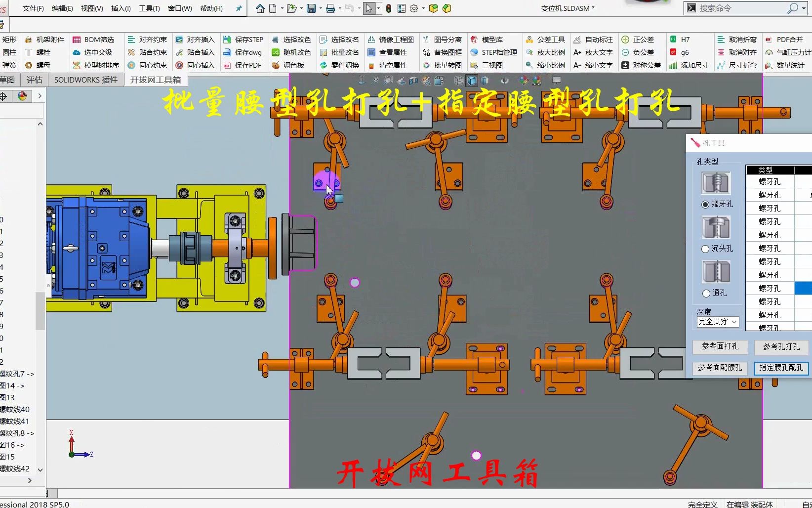This screenshot has height=508, width=812.
Task: Switch to the SOLIDWORKS 插件 tab
Action: pos(86,80)
